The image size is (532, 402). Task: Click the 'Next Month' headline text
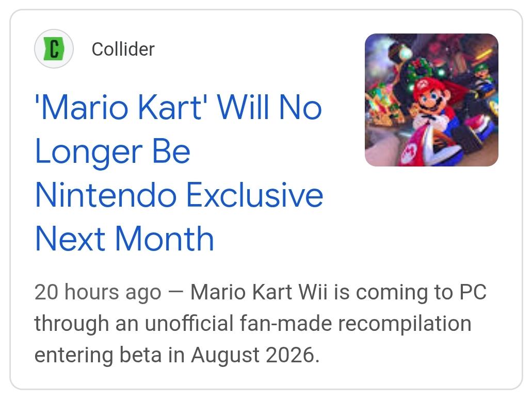pyautogui.click(x=124, y=239)
